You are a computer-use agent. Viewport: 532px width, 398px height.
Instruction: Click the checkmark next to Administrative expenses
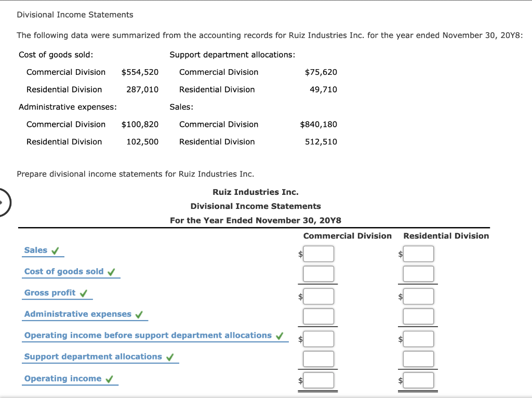138,314
